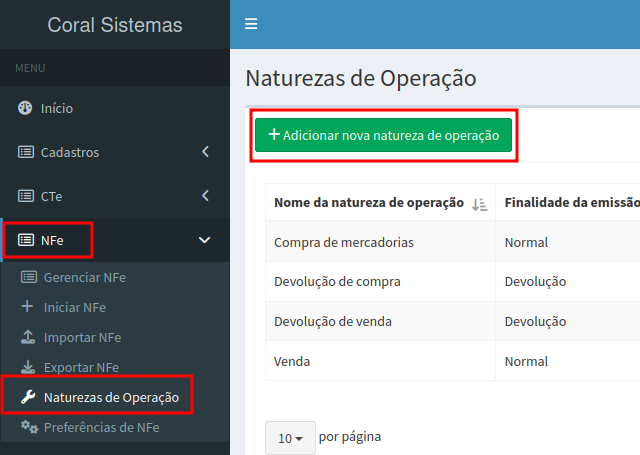This screenshot has width=640, height=455.
Task: Collapse the NFe submenu chevron
Action: click(205, 240)
